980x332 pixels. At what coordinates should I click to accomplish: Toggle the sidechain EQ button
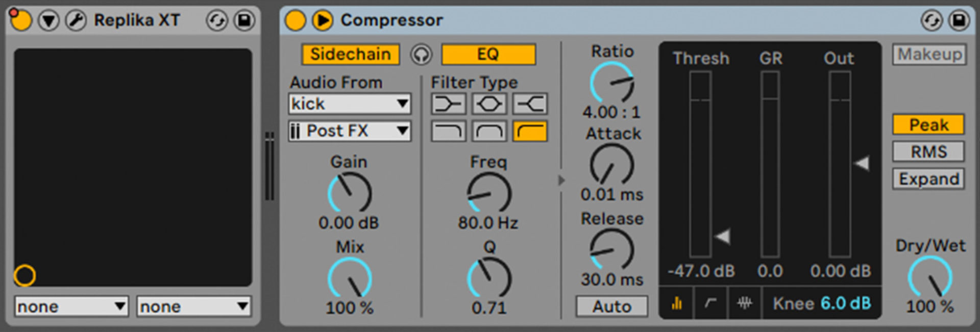click(488, 54)
